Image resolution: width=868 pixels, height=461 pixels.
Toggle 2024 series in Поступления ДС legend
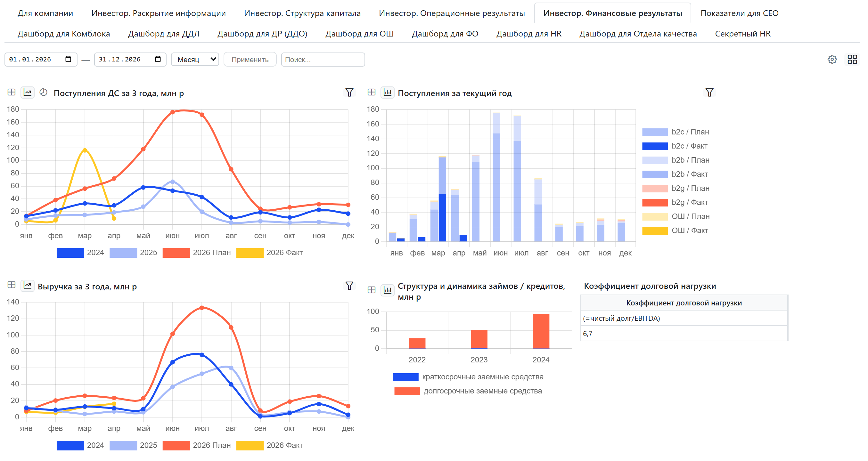click(80, 253)
